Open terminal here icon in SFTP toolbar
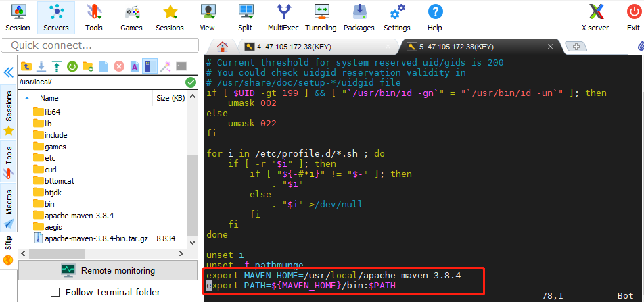 (x=181, y=66)
